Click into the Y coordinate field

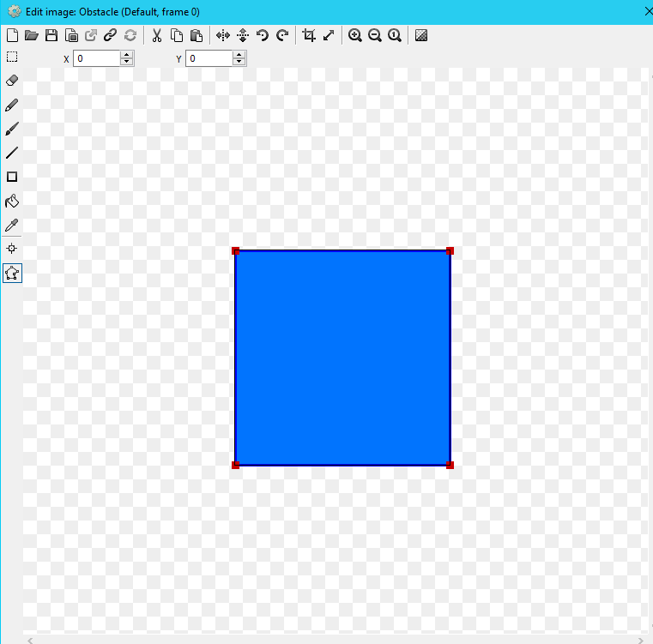click(x=209, y=58)
